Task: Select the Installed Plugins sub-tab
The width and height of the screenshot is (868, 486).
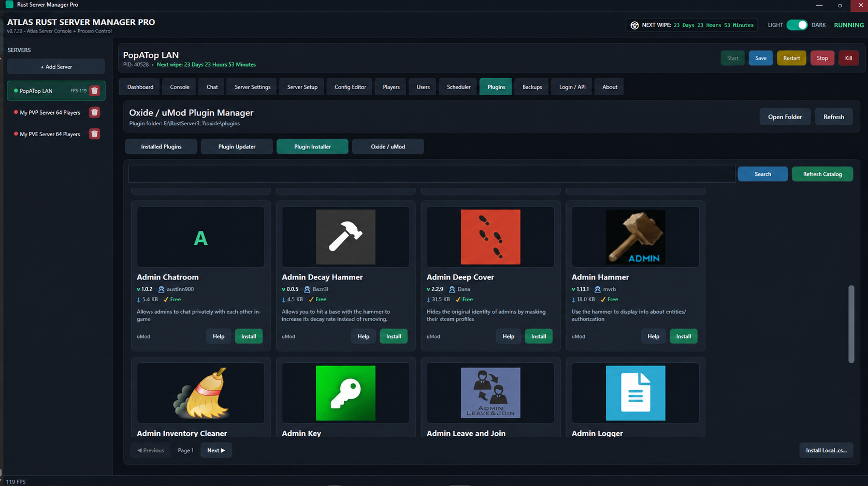Action: click(x=161, y=146)
